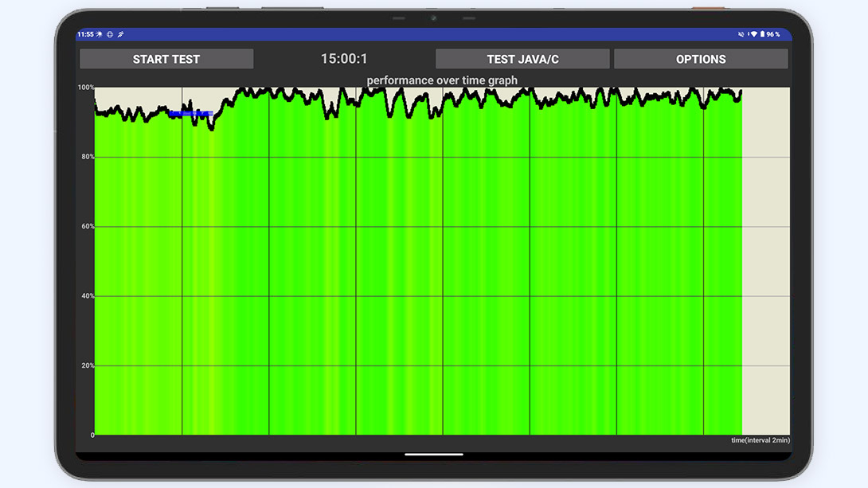Tap the muted notifications bell icon

click(741, 34)
